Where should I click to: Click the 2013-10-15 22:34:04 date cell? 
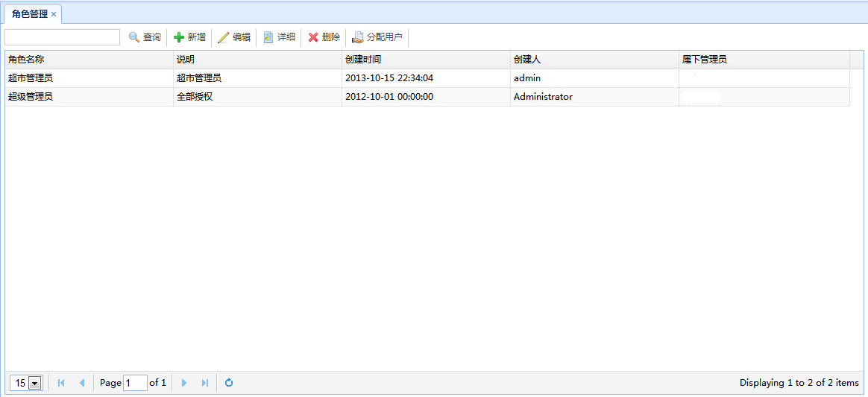pos(427,78)
